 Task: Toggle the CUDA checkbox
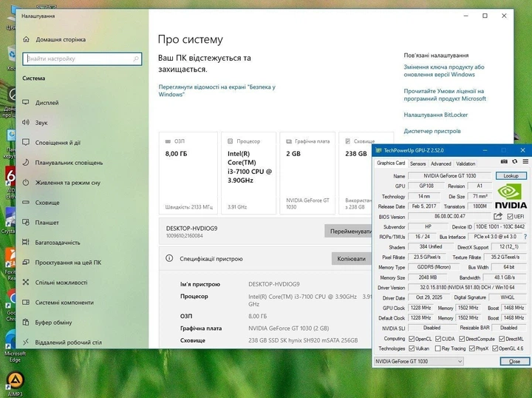click(x=438, y=339)
